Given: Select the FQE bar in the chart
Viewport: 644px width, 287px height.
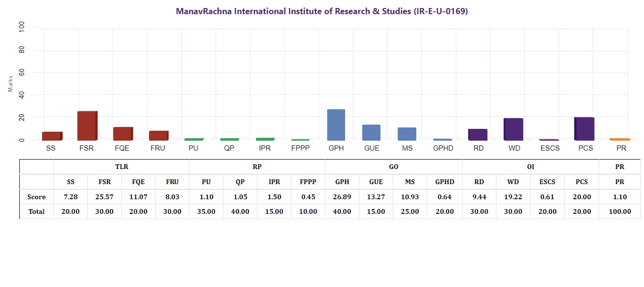Looking at the screenshot, I should tap(123, 134).
